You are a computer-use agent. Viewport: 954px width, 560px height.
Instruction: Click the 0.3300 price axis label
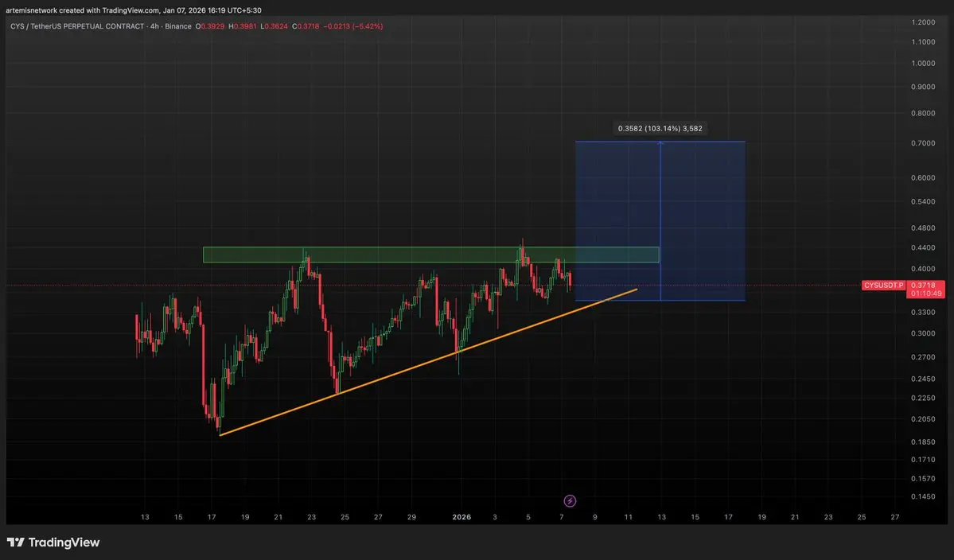point(923,312)
